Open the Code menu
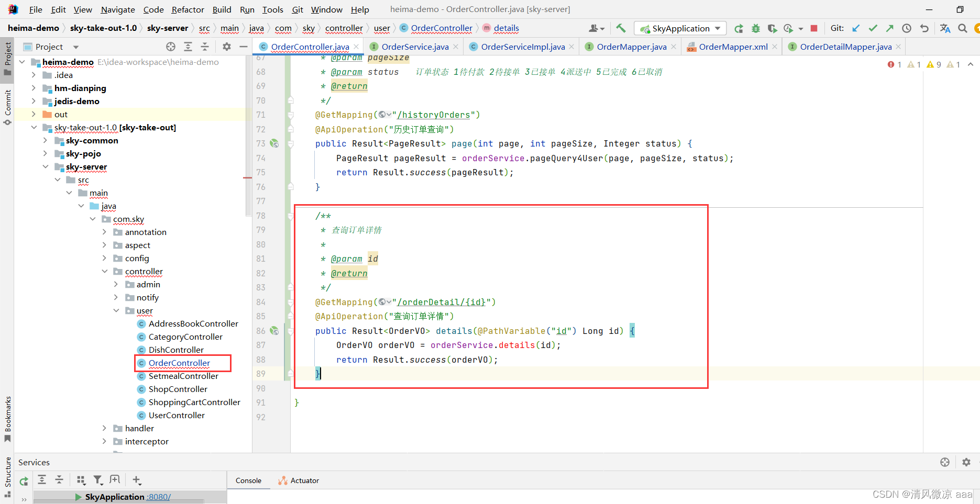The width and height of the screenshot is (980, 504). point(153,9)
